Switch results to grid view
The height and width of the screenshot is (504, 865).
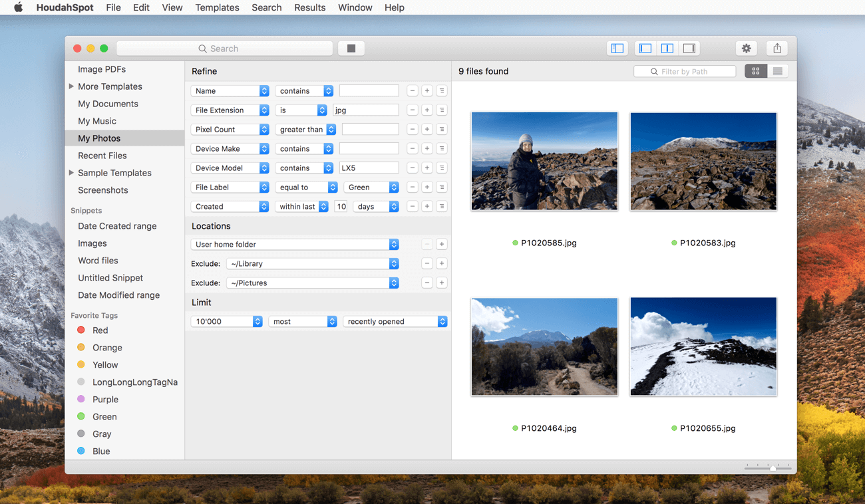(x=756, y=71)
